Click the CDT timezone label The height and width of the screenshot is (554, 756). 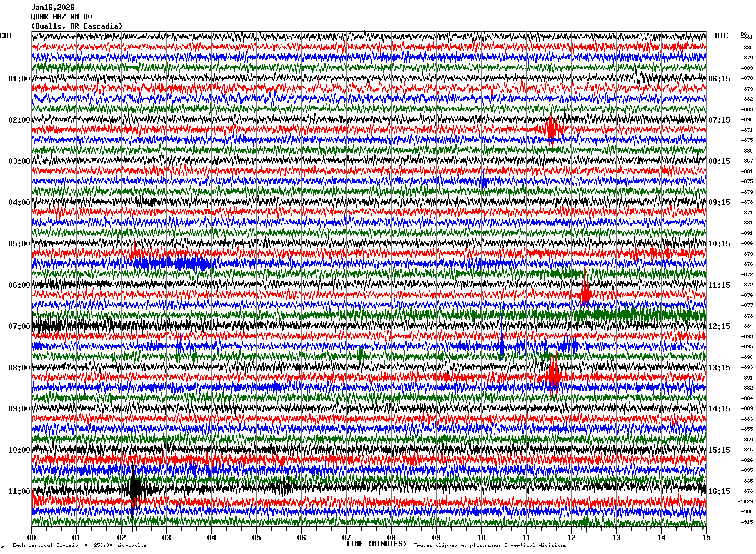point(6,36)
